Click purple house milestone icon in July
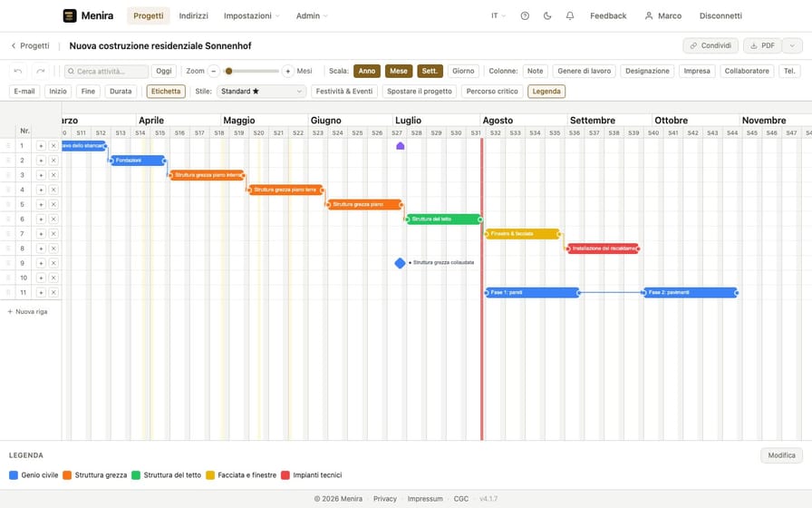Screen dimensions: 812x508 coord(401,146)
